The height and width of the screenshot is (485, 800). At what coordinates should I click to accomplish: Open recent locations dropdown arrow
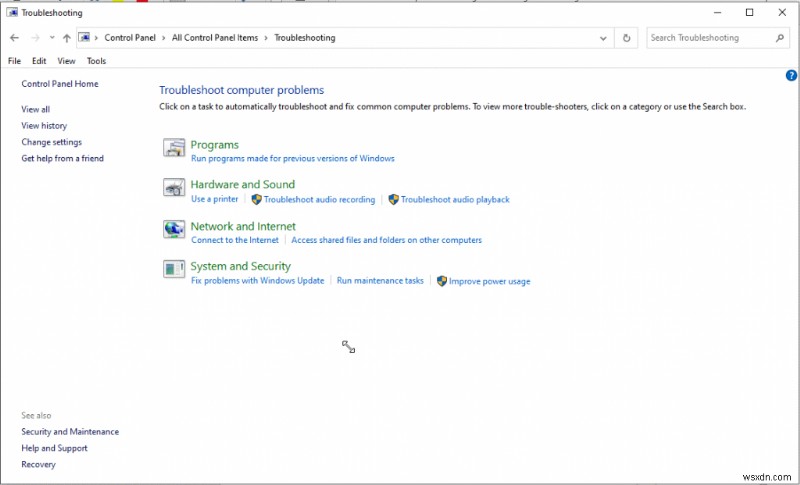tap(52, 38)
